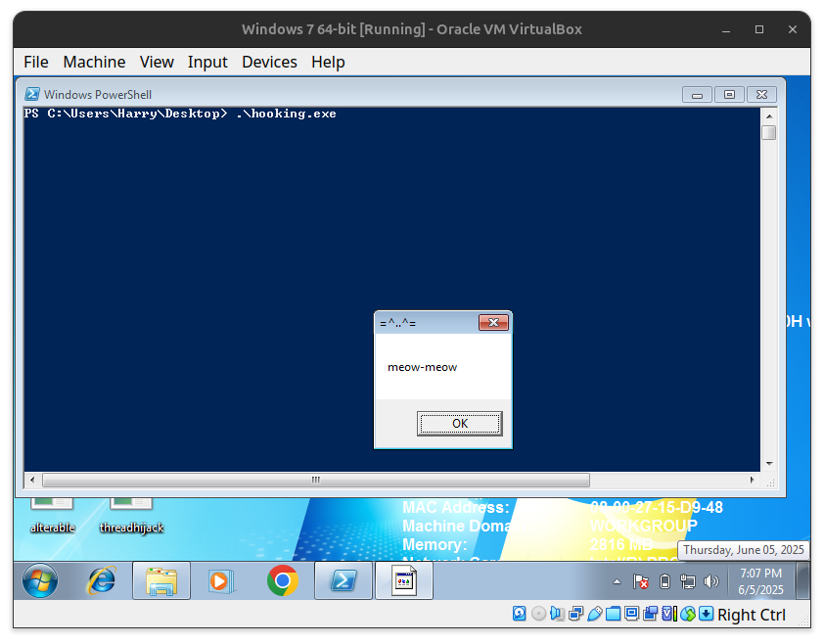824x644 pixels.
Task: Open the Action Center flag icon
Action: tap(641, 581)
